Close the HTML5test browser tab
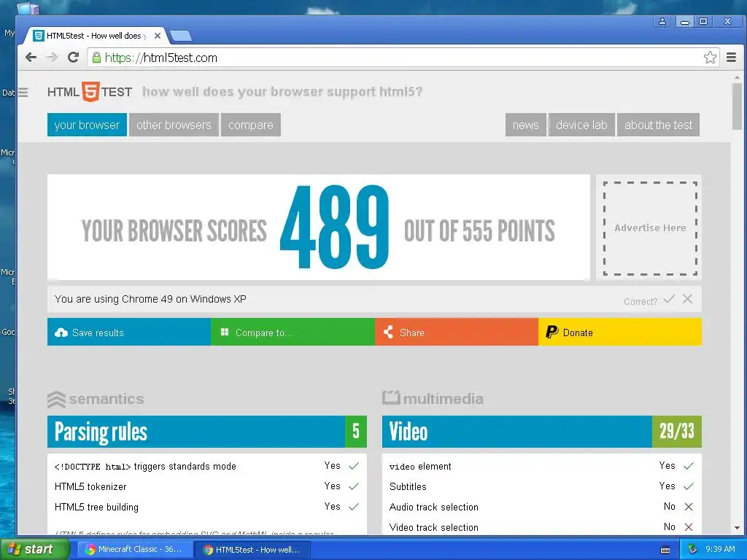The image size is (747, 560). (x=158, y=36)
